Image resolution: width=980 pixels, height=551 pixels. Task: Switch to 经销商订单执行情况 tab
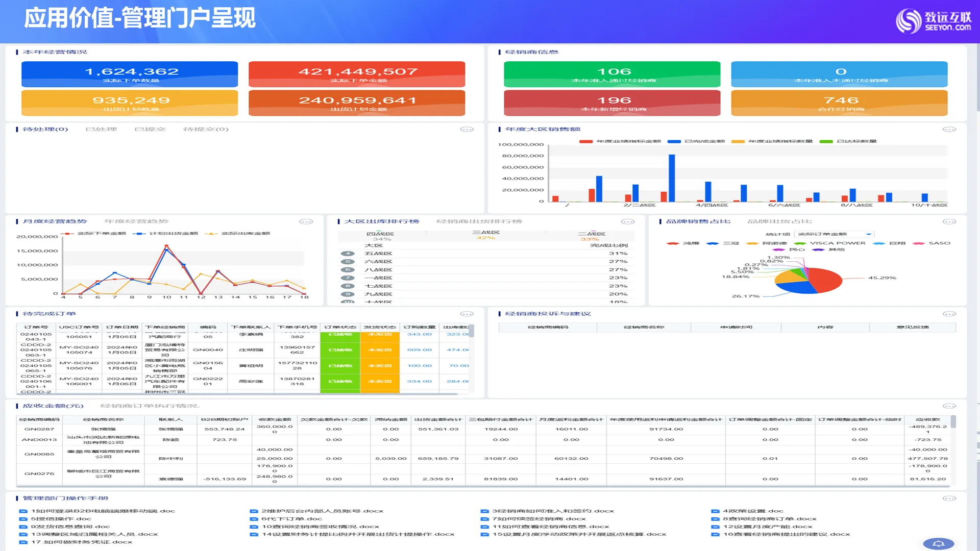150,407
